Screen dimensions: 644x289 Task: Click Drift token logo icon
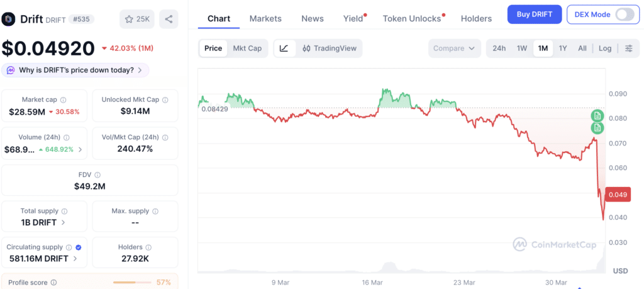[x=9, y=19]
